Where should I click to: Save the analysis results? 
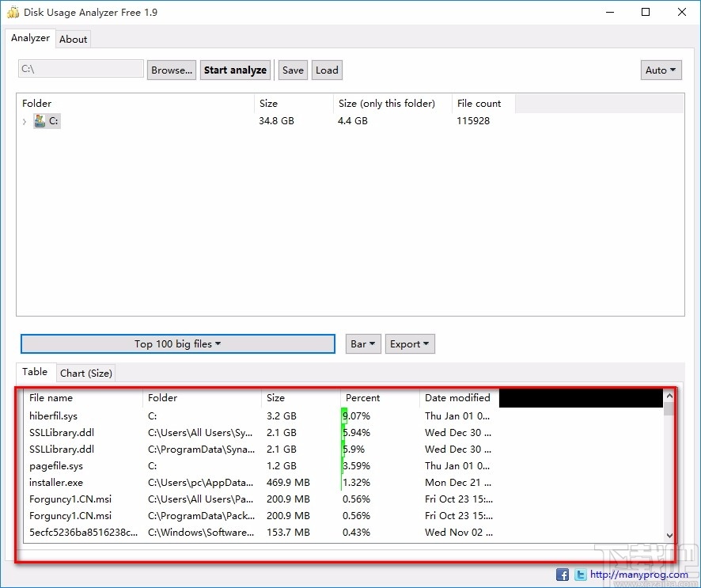[x=293, y=70]
